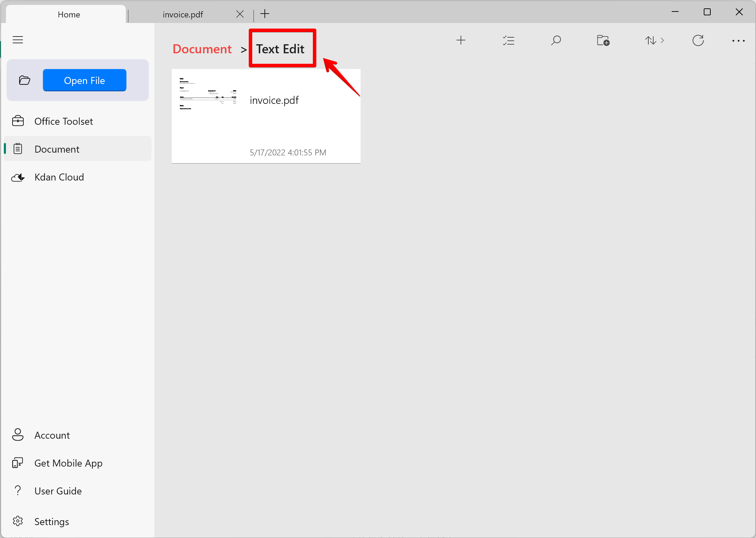Click the hamburger menu icon

[x=18, y=40]
